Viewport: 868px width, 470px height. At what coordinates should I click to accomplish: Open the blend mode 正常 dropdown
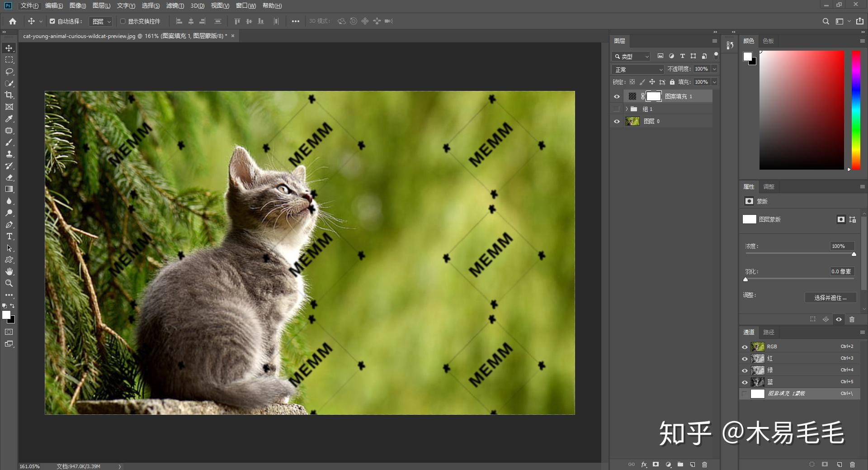[x=638, y=70]
